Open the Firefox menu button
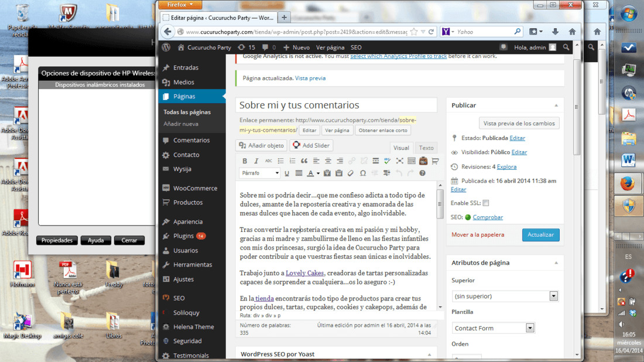Viewport: 644px width, 362px height. click(x=180, y=5)
